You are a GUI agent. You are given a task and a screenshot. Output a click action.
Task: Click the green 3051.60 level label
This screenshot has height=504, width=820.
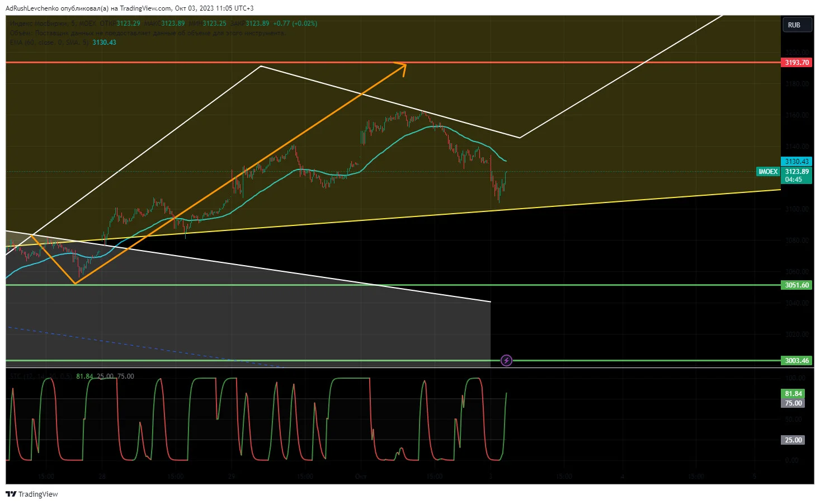[x=797, y=285]
